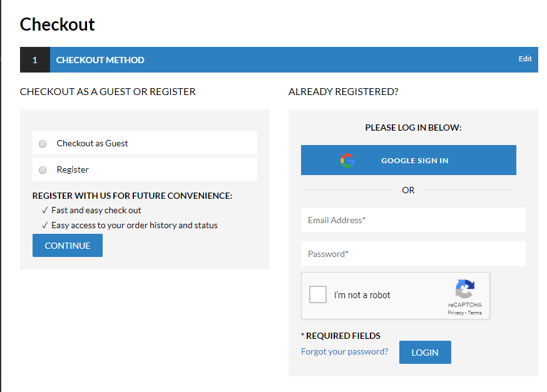547x392 pixels.
Task: Focus the Email Address input field
Action: [413, 220]
